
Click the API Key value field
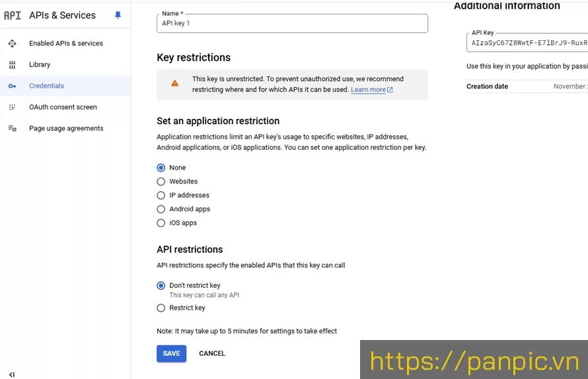click(527, 43)
